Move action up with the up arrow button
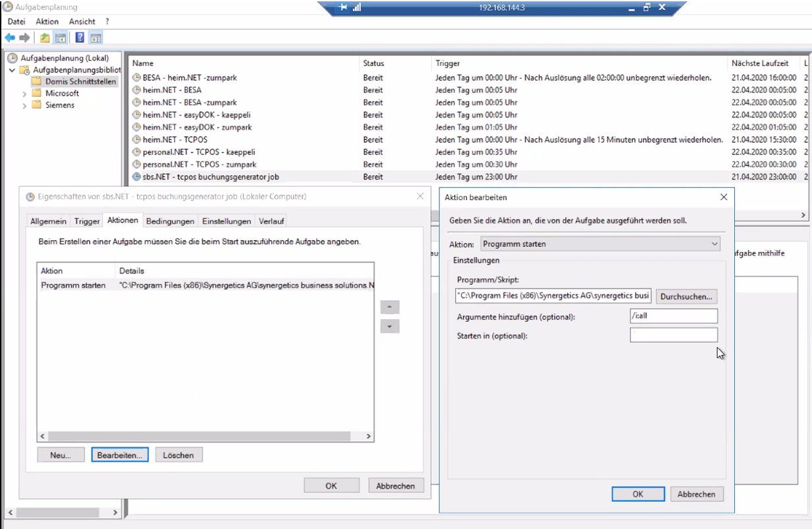812x529 pixels. (x=390, y=307)
